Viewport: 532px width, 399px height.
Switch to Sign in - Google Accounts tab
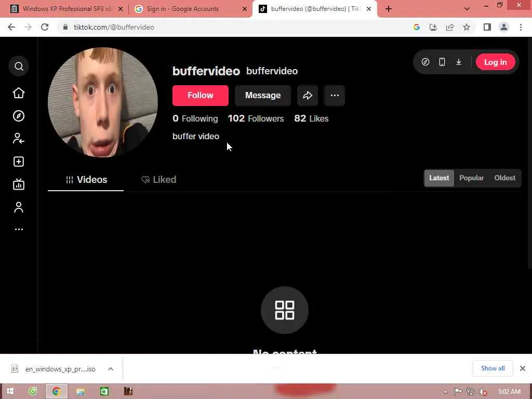[x=191, y=9]
